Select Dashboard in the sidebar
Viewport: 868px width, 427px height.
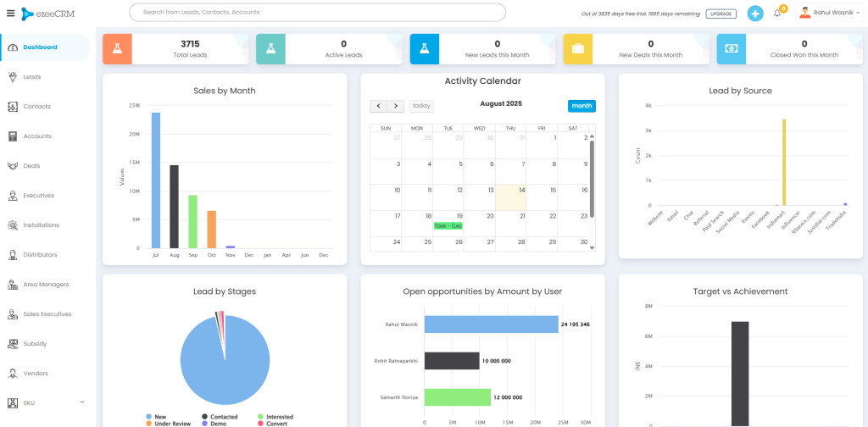click(x=40, y=47)
